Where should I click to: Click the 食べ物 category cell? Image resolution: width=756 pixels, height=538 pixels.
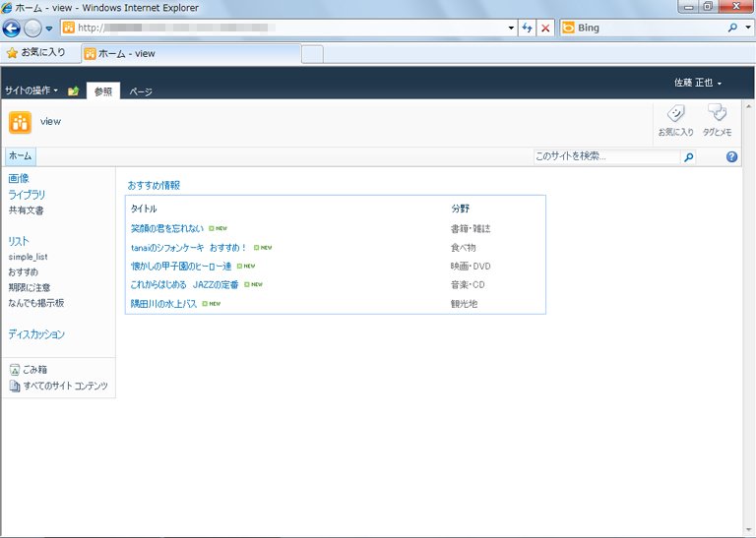[464, 248]
